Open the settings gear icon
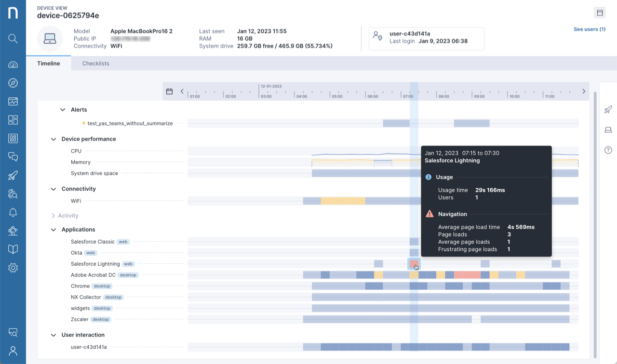Image resolution: width=617 pixels, height=364 pixels. tap(13, 267)
